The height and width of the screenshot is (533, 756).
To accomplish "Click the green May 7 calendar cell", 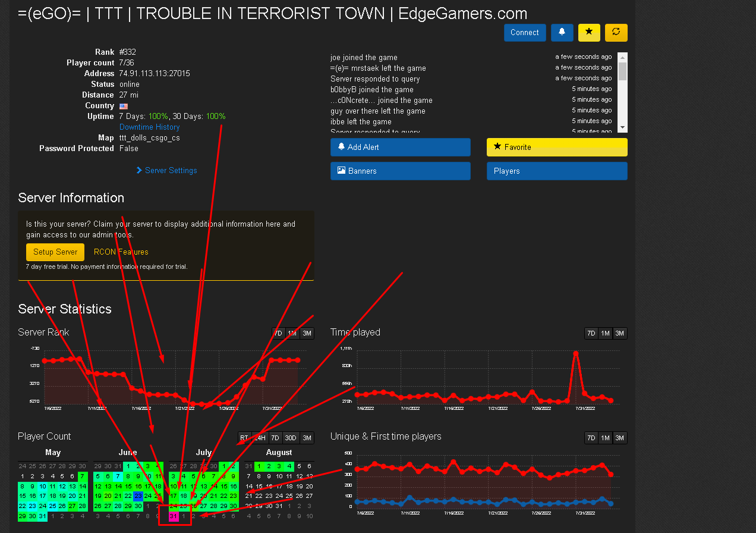I will coord(83,476).
